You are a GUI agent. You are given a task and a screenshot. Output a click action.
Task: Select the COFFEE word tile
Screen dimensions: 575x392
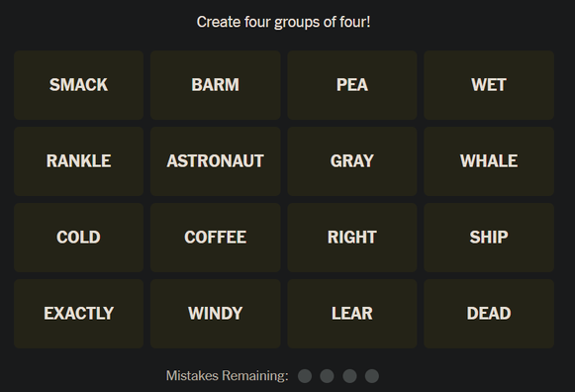click(216, 238)
